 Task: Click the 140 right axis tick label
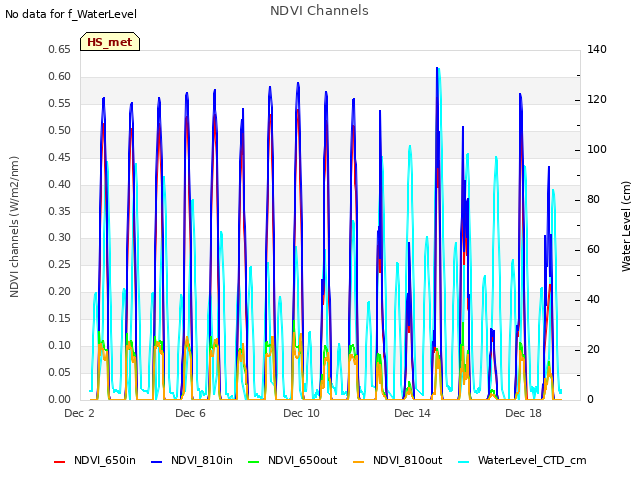pos(597,49)
